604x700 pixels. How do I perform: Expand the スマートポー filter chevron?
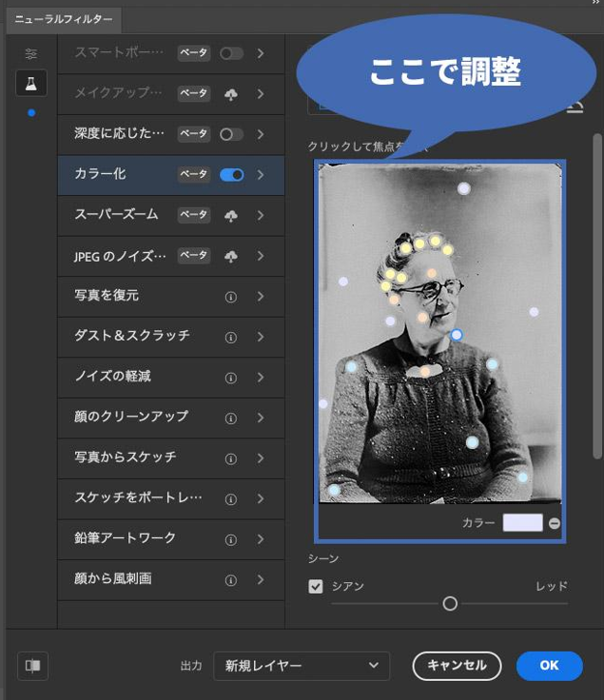(261, 53)
